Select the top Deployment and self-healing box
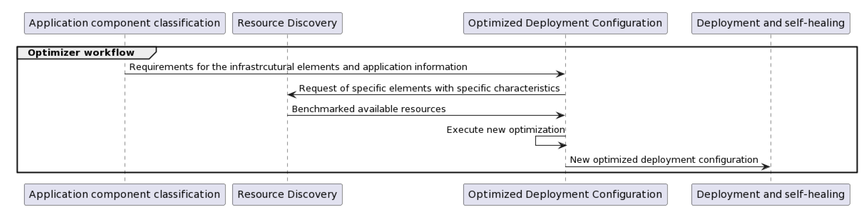868x215 pixels. 770,23
